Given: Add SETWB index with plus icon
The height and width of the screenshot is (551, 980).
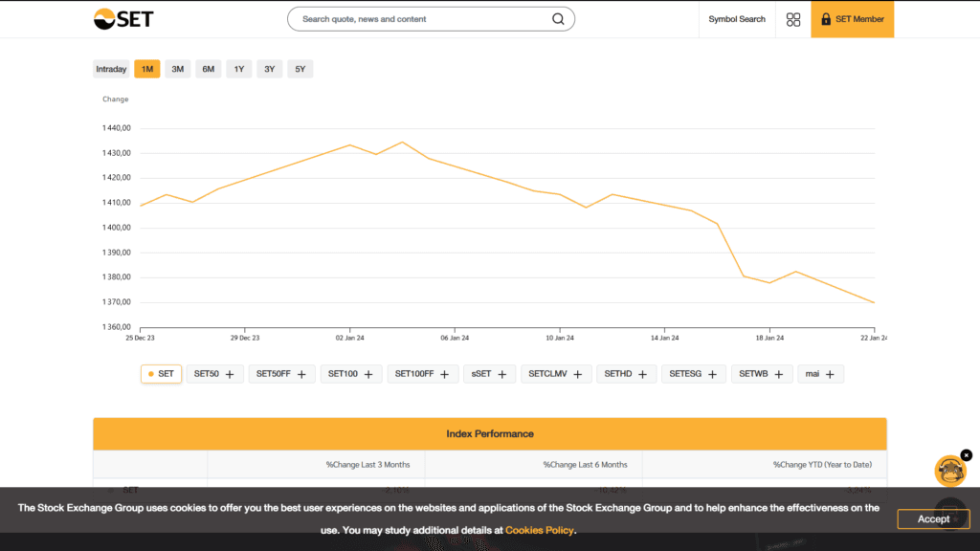Looking at the screenshot, I should (x=778, y=374).
